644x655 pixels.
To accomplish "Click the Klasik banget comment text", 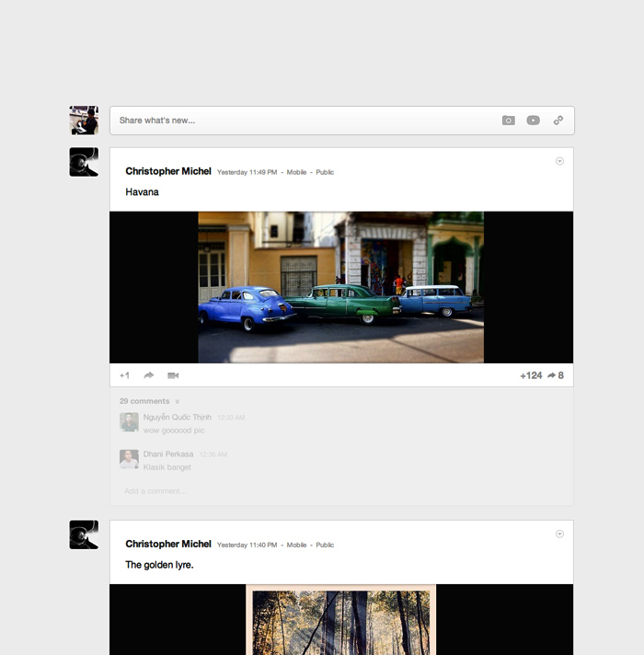I will point(167,467).
